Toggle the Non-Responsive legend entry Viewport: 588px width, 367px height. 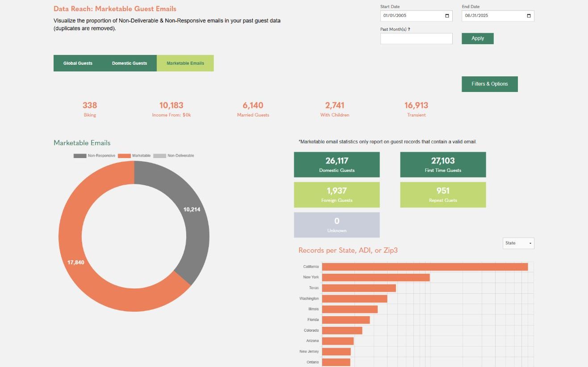tap(95, 156)
